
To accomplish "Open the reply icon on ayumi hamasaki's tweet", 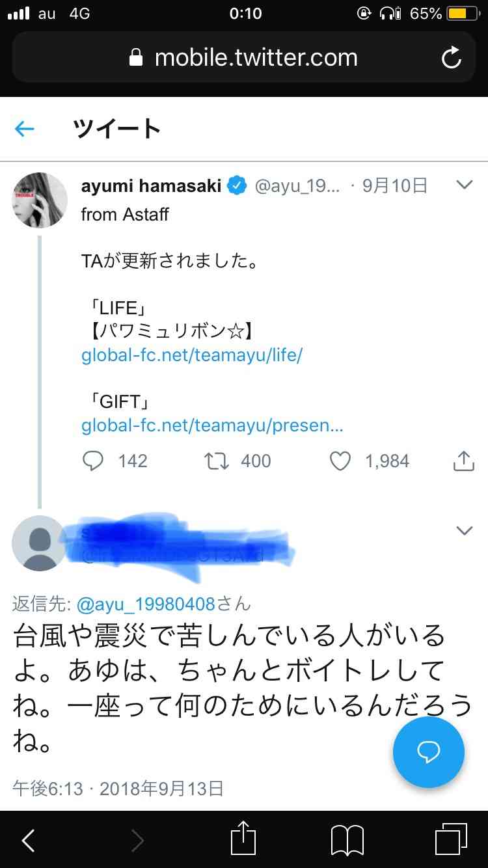I will tap(93, 461).
